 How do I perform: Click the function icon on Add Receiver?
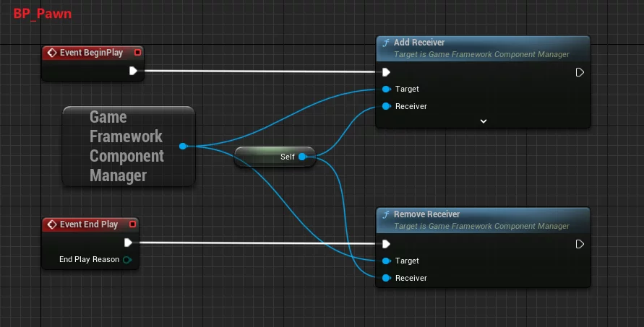pyautogui.click(x=386, y=43)
